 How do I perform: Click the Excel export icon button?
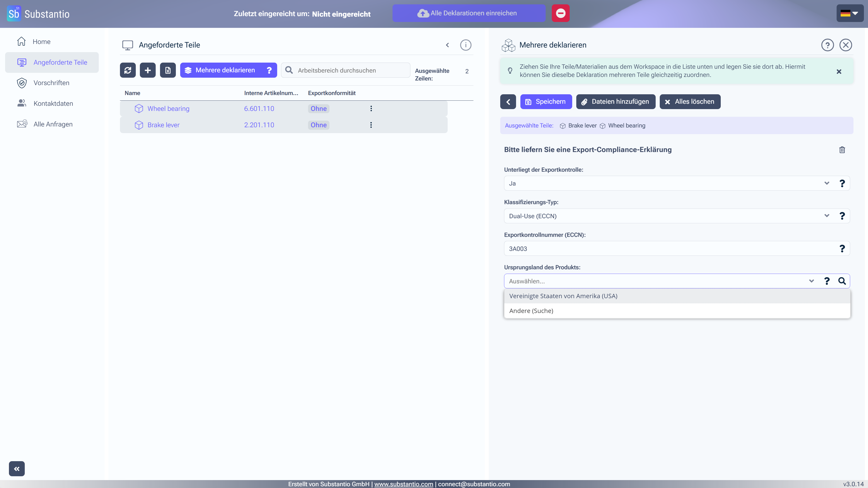168,70
